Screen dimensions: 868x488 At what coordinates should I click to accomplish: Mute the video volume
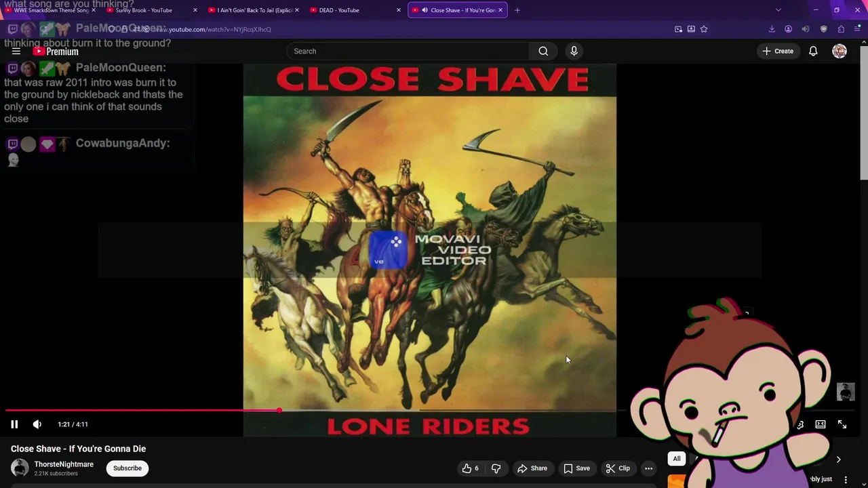pyautogui.click(x=37, y=424)
